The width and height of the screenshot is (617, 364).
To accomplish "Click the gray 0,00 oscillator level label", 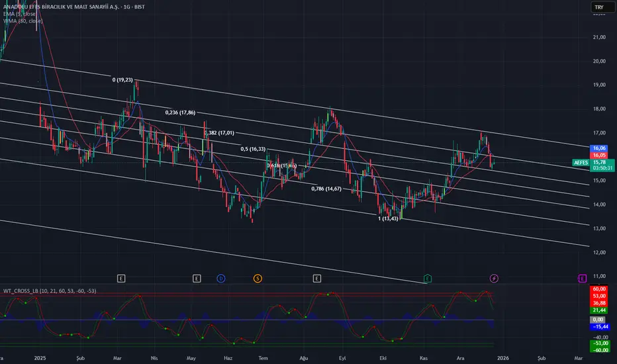I will pyautogui.click(x=598, y=320).
